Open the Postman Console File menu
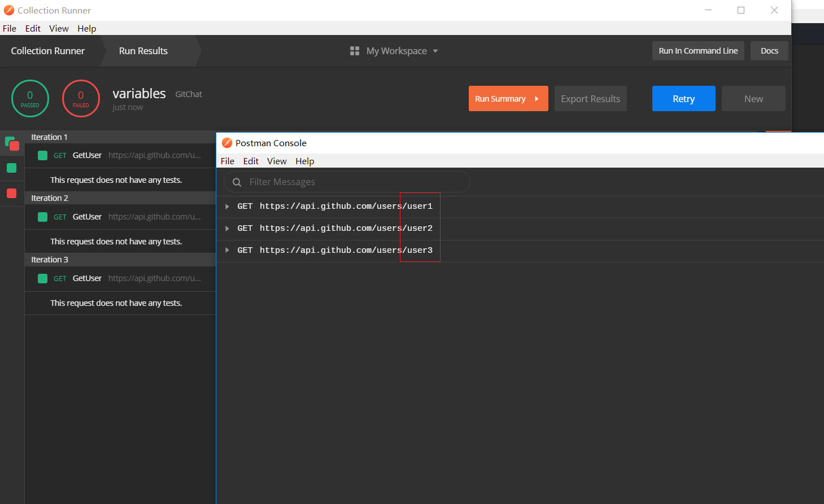824x504 pixels. point(228,161)
